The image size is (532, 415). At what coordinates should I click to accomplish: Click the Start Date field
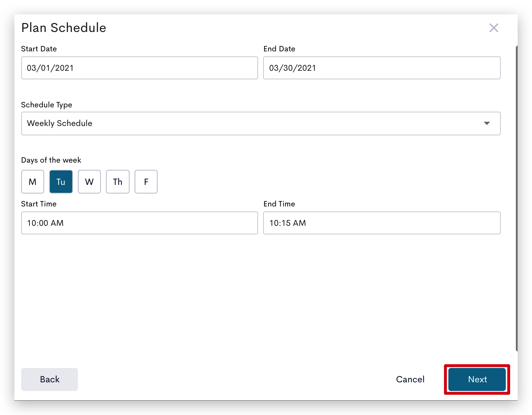[x=140, y=68]
